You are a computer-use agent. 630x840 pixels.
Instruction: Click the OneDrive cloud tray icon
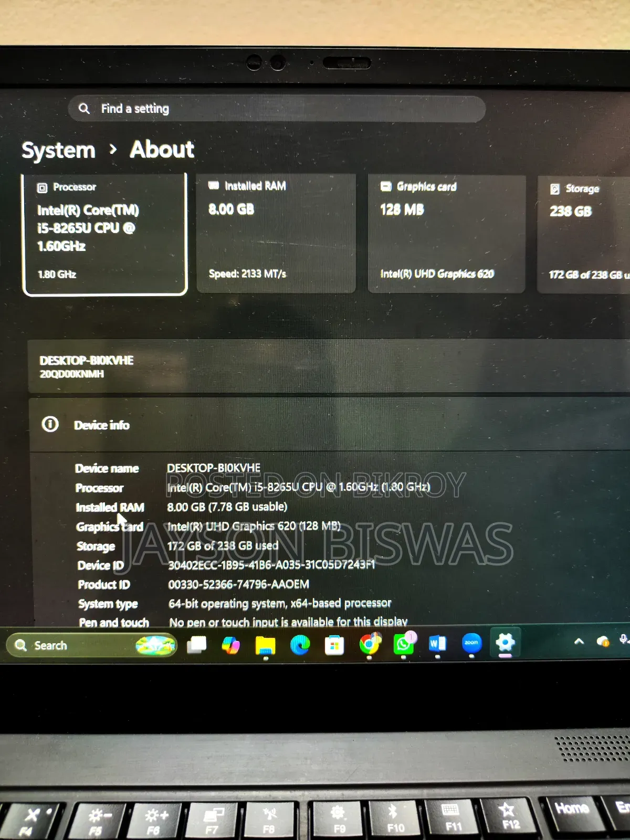(603, 641)
